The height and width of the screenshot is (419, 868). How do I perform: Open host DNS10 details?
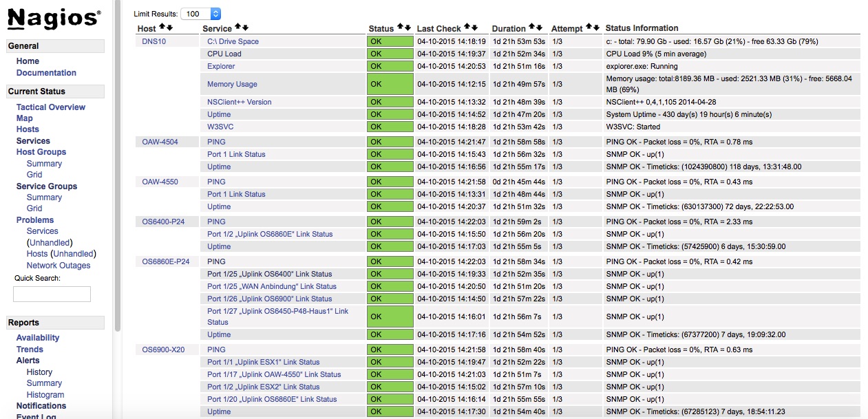154,41
